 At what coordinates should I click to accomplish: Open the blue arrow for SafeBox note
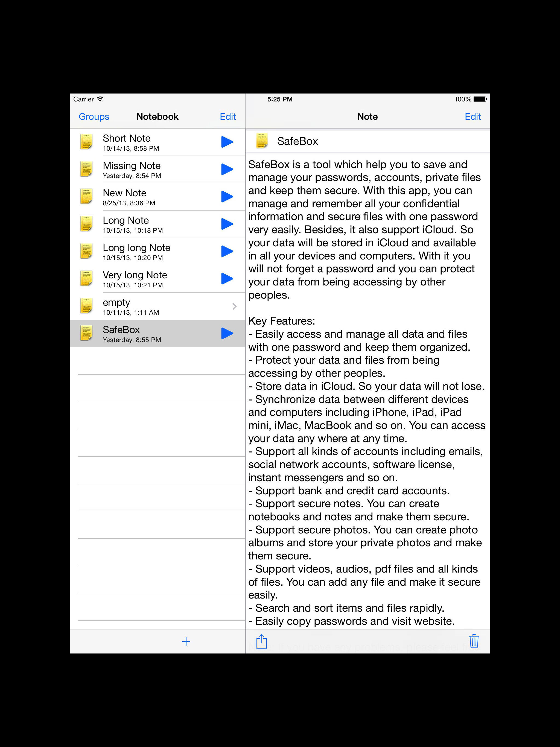(227, 333)
